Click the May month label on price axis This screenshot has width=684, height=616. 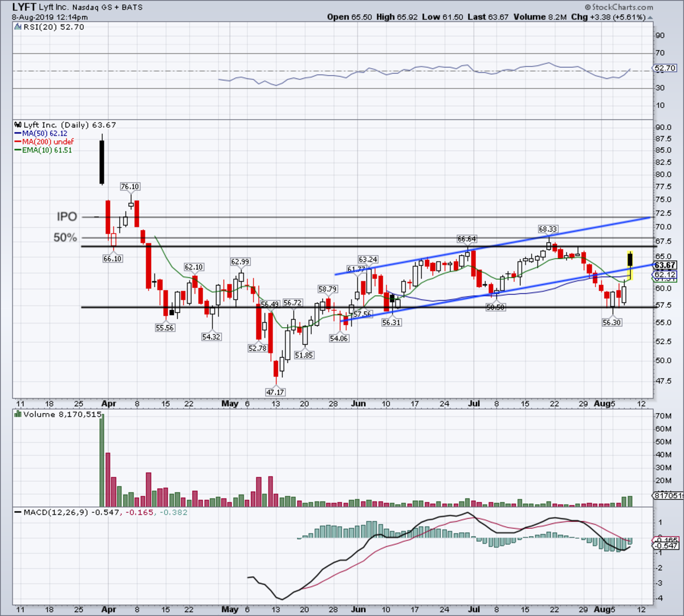[230, 403]
